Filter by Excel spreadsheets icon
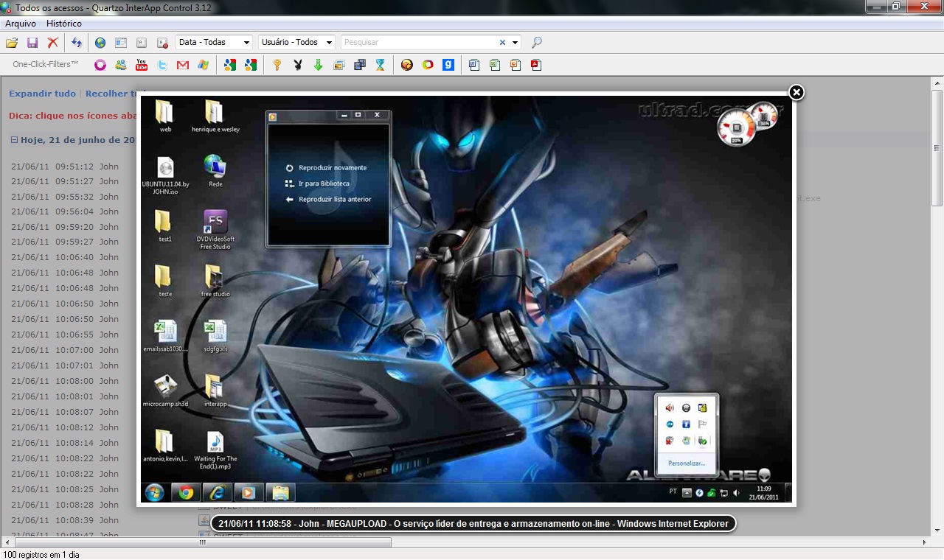 (x=495, y=65)
